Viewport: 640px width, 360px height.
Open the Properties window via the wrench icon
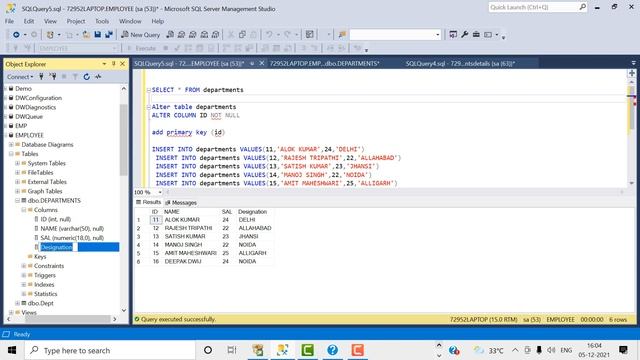tap(464, 35)
